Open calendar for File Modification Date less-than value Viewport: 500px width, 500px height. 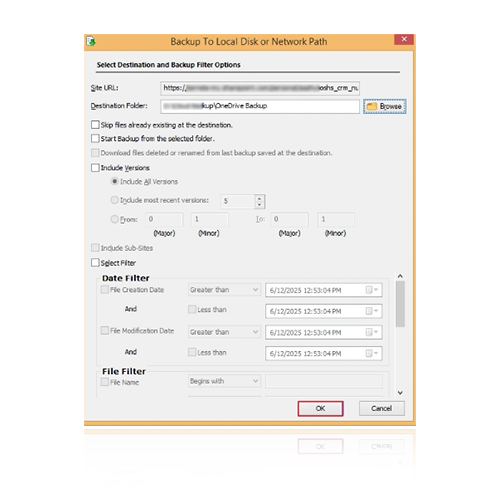(372, 353)
